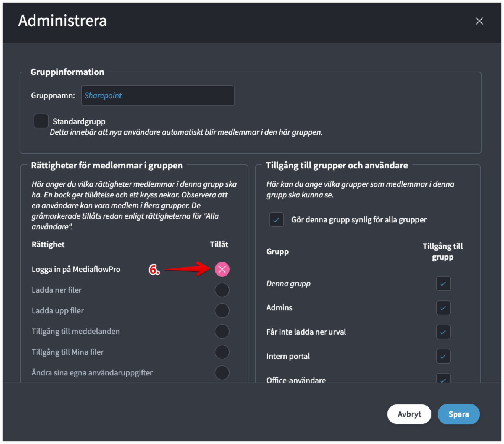The image size is (504, 444).
Task: Uncheck access checkbox for Får inte ladda ner urval
Action: pyautogui.click(x=443, y=332)
